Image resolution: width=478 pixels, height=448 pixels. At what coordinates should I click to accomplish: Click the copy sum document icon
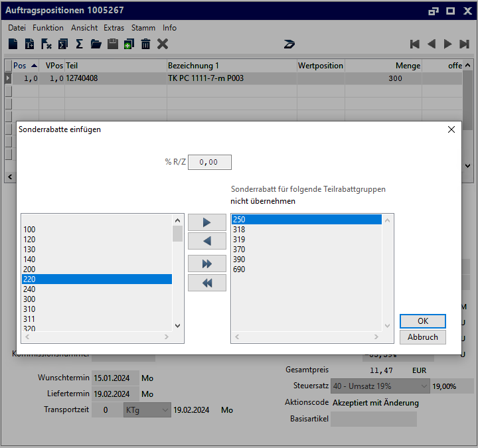(63, 44)
